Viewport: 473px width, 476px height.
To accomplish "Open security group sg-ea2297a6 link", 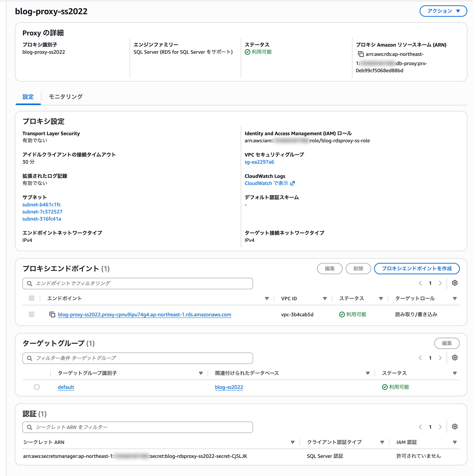I will tap(259, 162).
